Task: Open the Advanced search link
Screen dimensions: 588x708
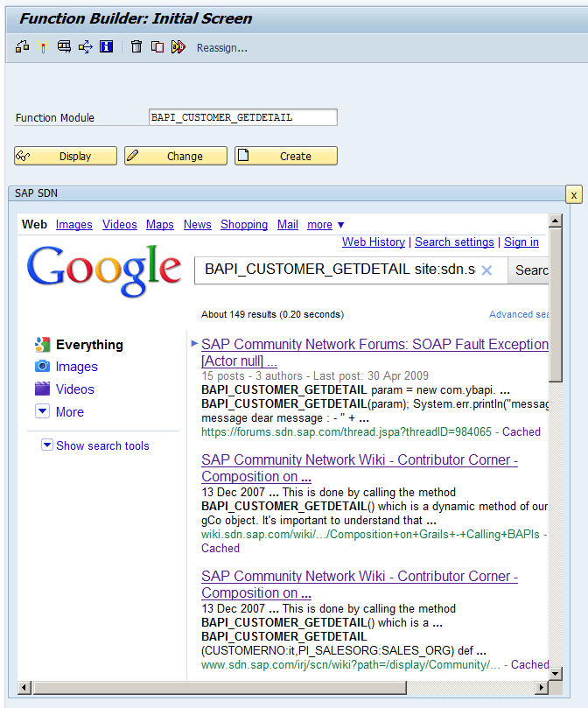Action: [x=519, y=314]
